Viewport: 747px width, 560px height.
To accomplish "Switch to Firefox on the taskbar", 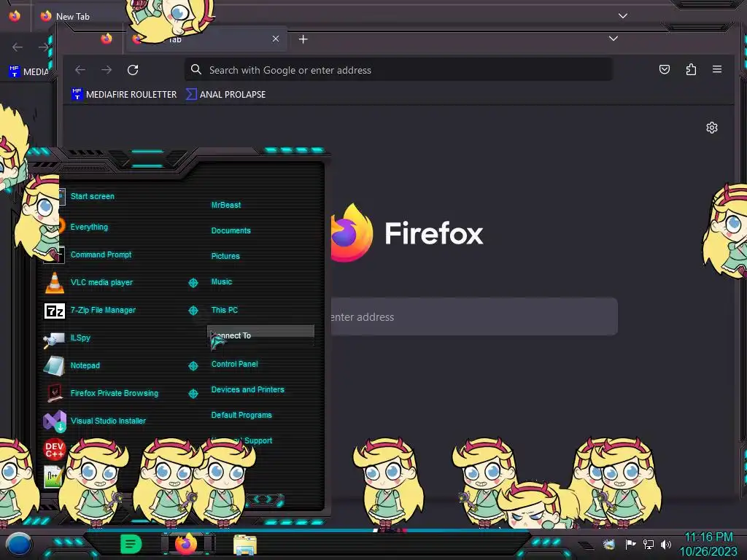I will click(x=186, y=544).
